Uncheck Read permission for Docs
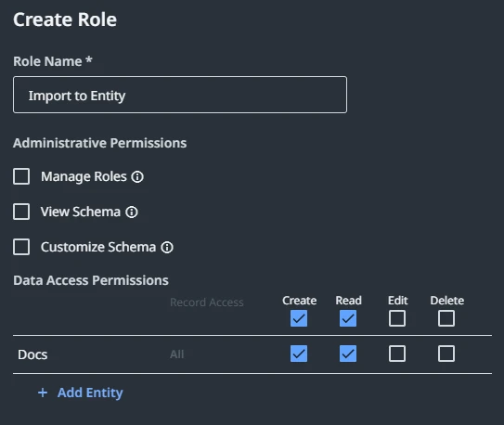 (x=348, y=354)
